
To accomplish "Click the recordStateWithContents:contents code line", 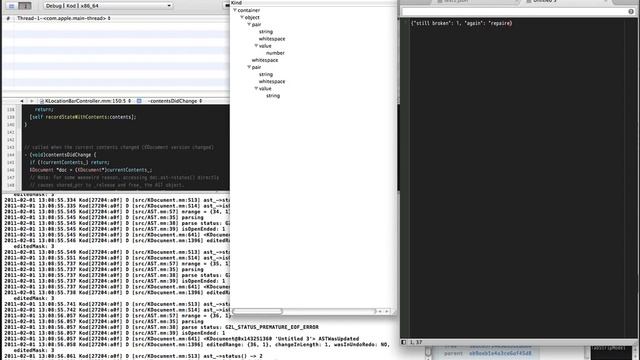I will [83, 117].
